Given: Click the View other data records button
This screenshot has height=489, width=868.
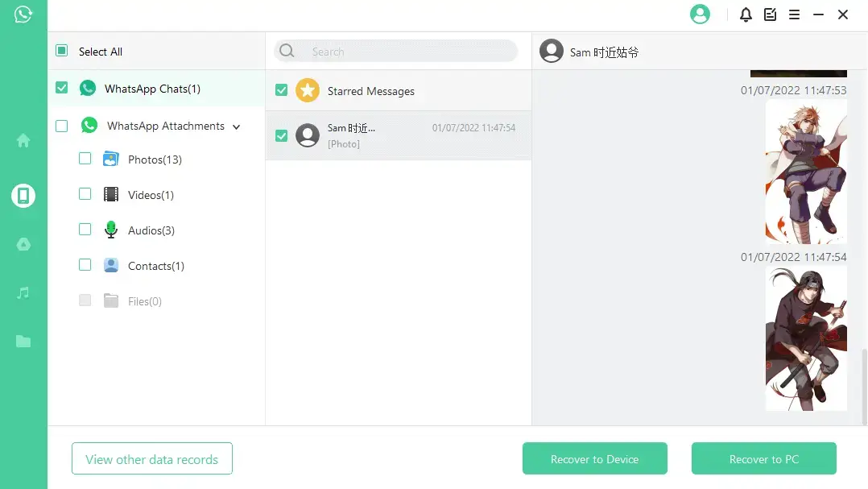Looking at the screenshot, I should tap(151, 458).
